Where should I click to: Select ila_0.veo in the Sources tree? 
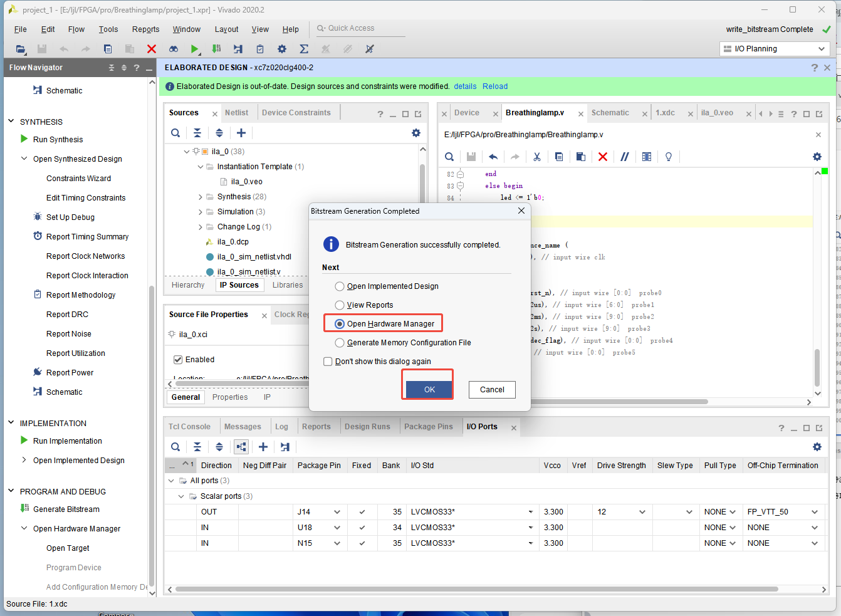246,182
